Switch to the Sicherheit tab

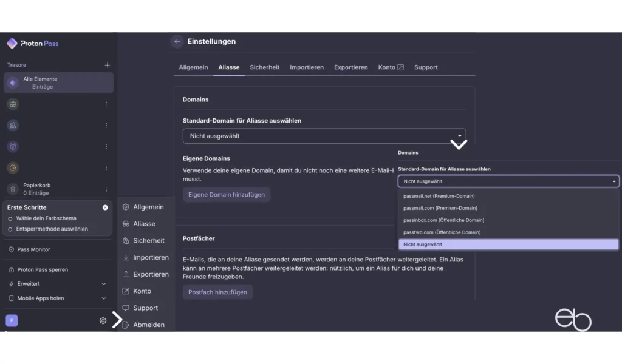[x=264, y=67]
